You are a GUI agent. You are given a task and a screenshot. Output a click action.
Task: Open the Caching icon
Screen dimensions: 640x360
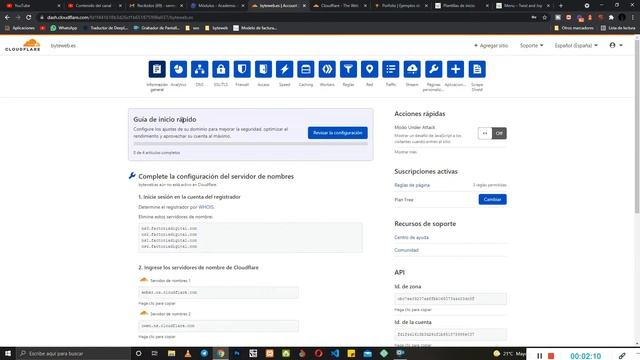[306, 69]
